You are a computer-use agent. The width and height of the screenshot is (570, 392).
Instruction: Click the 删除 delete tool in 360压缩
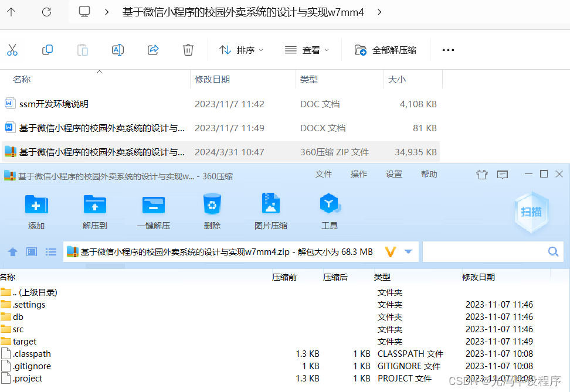(x=212, y=212)
